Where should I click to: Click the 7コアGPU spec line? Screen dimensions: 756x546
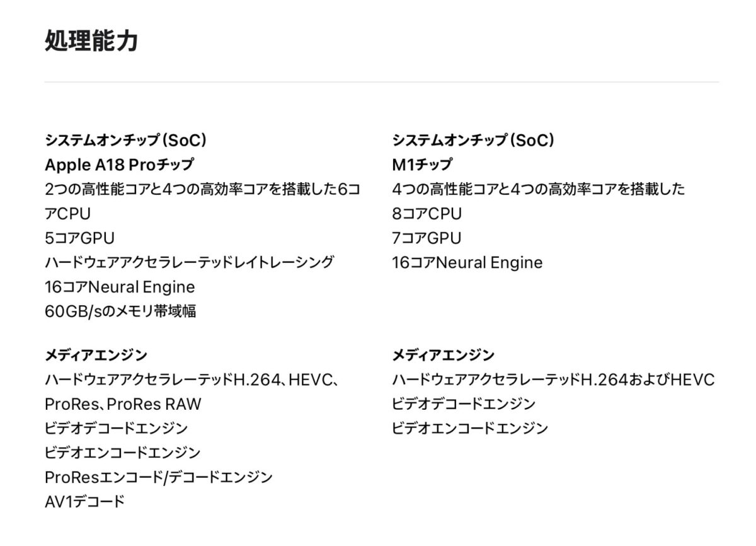click(427, 238)
